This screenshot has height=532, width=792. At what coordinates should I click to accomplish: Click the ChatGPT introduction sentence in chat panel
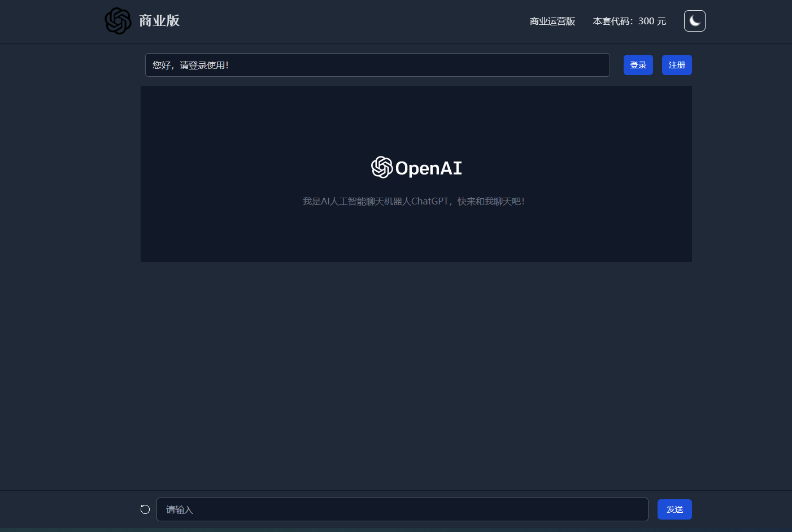click(x=414, y=201)
